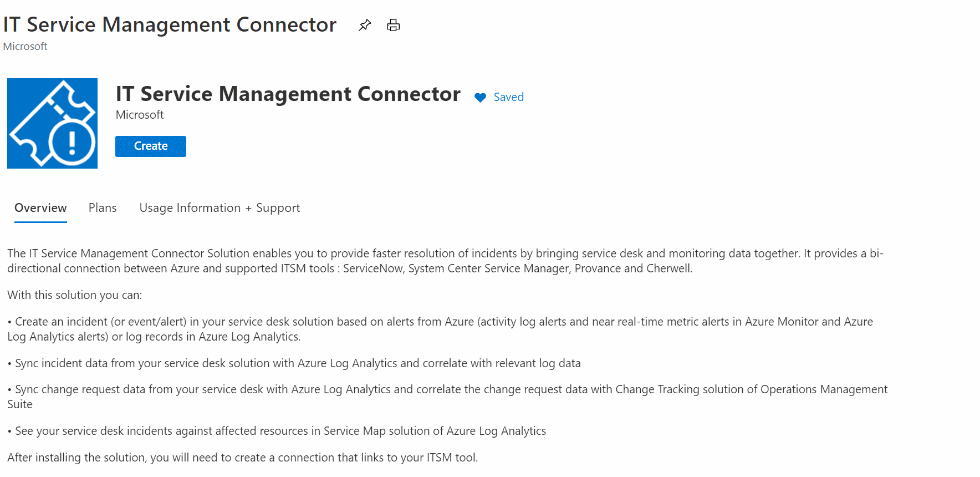Click the 'After installing the solution' sentence

coord(242,458)
